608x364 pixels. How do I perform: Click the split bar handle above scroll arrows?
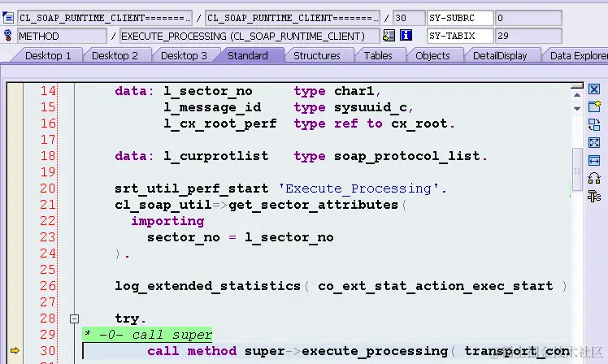point(577,85)
